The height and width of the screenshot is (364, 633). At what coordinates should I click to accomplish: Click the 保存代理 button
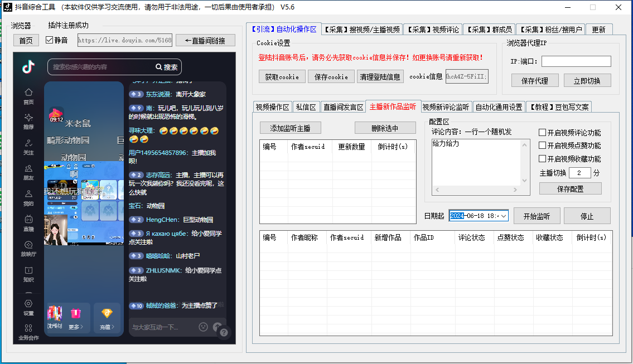pos(534,80)
